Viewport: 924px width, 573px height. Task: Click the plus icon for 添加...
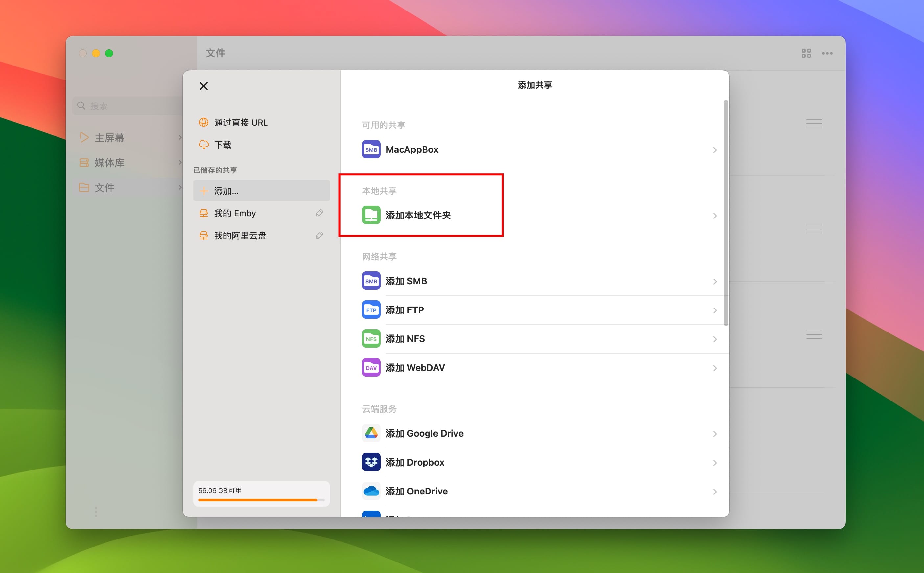coord(203,191)
